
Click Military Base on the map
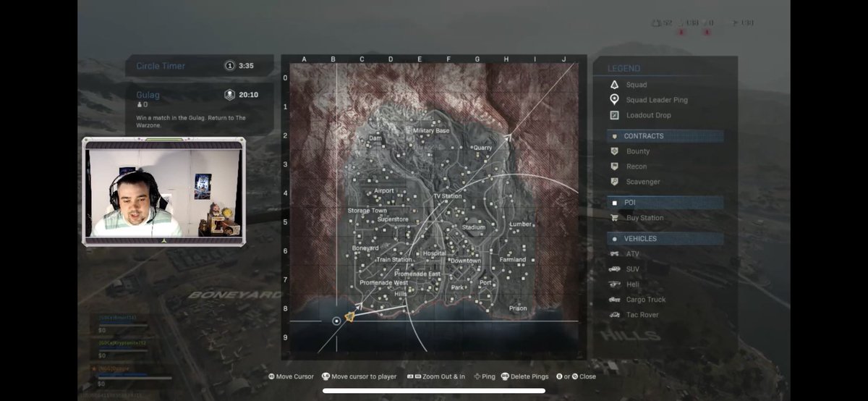pos(431,131)
